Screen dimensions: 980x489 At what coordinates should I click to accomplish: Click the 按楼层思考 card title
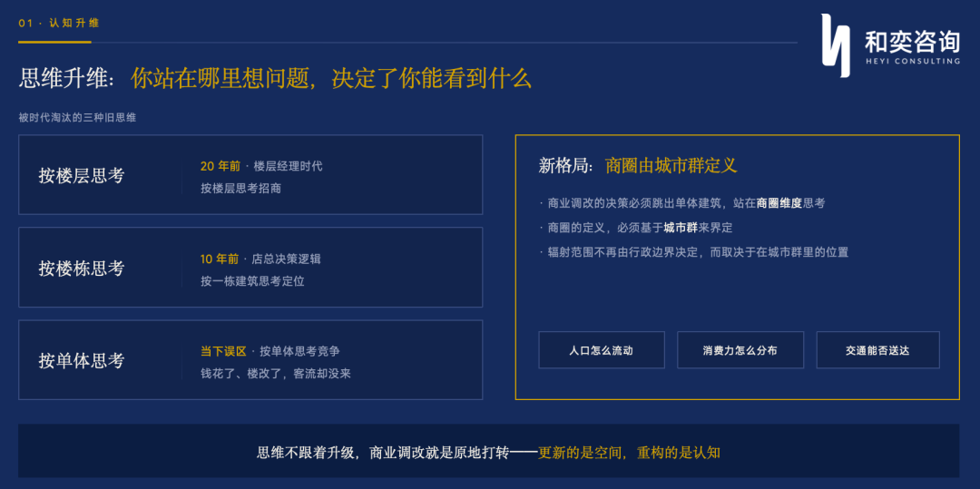click(82, 175)
